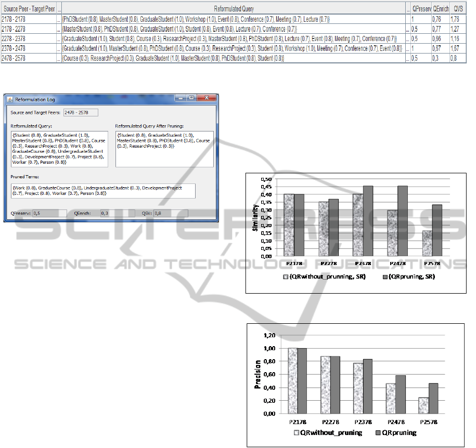Click the Source and Target Peers field

click(80, 112)
